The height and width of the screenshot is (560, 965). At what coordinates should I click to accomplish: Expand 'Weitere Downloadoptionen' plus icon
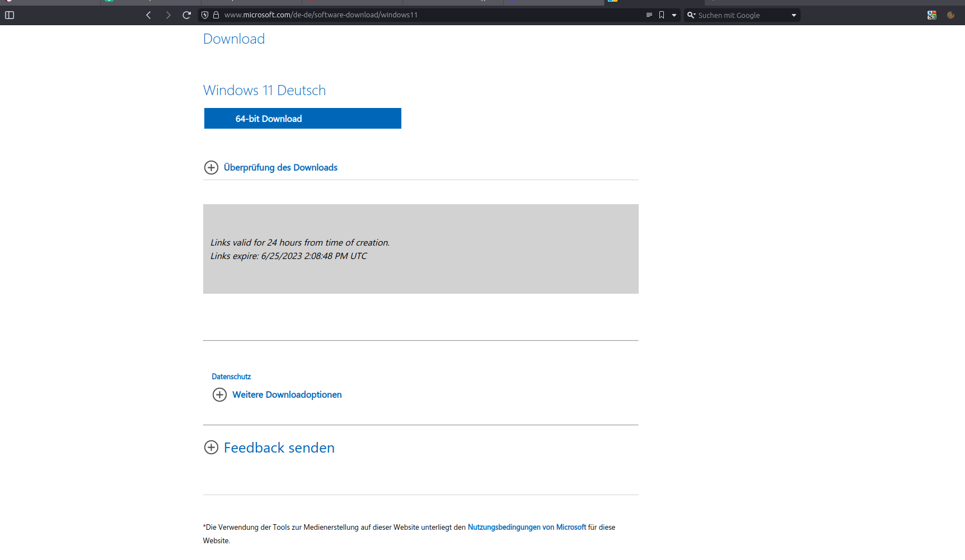coord(219,395)
